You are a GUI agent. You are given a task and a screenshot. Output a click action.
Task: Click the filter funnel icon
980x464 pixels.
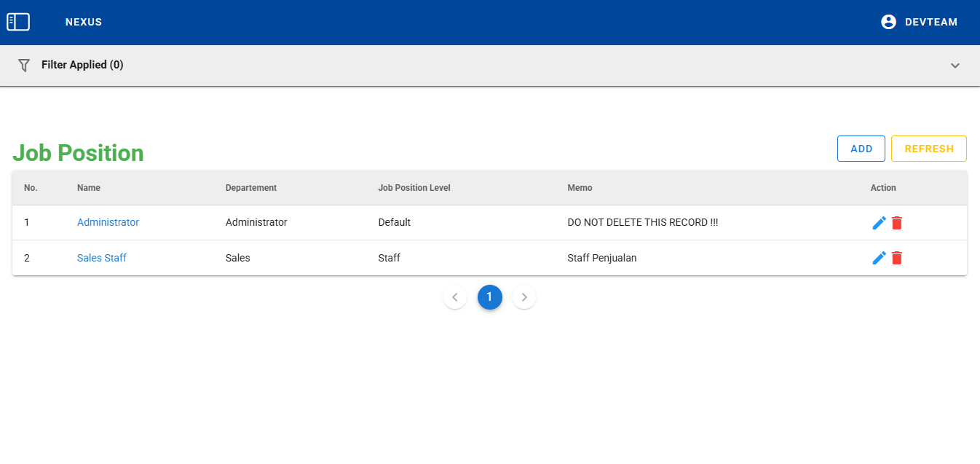[24, 65]
